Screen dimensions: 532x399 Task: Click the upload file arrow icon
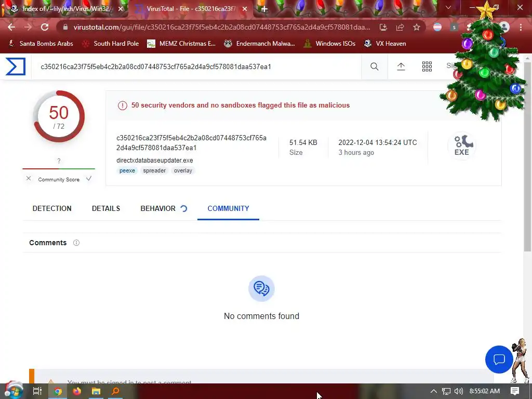(401, 66)
